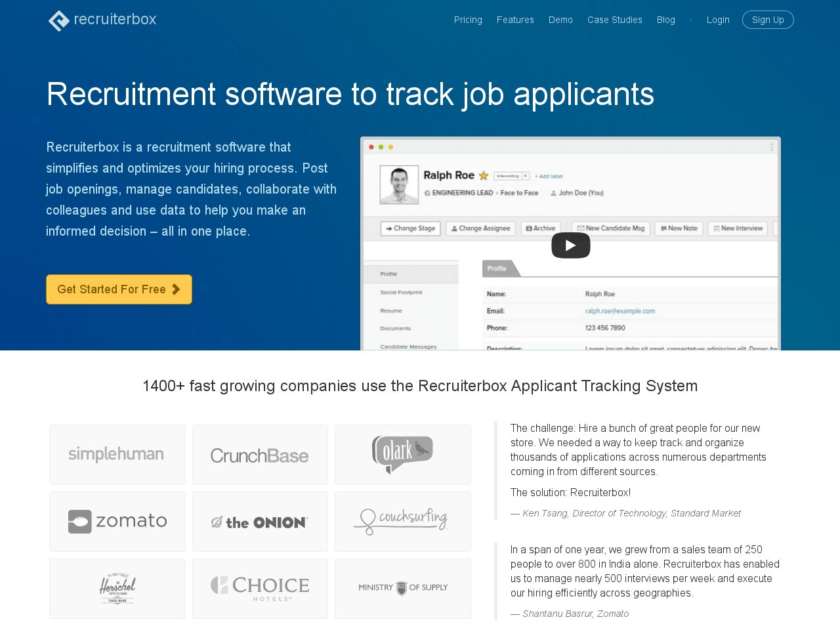Click the recruiterbox wordmark text
The image size is (840, 630).
(115, 19)
